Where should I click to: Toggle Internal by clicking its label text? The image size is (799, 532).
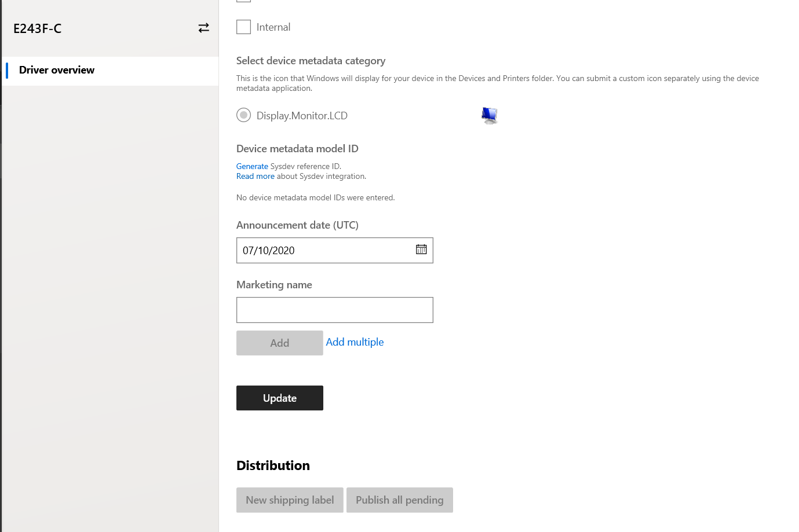click(x=273, y=27)
